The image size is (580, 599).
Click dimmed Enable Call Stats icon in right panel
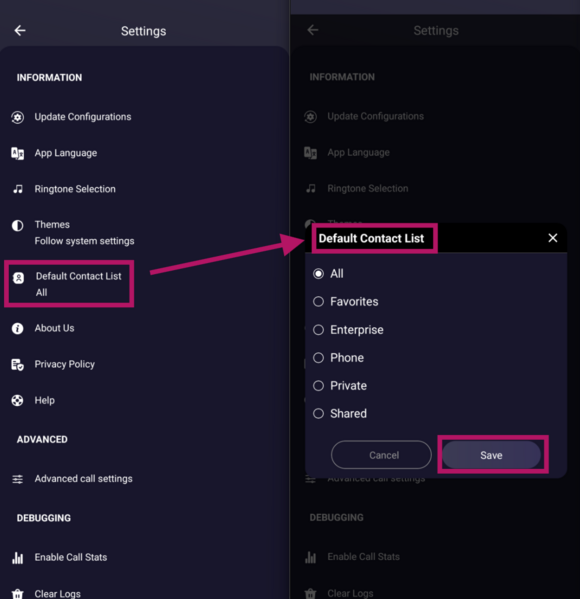310,557
